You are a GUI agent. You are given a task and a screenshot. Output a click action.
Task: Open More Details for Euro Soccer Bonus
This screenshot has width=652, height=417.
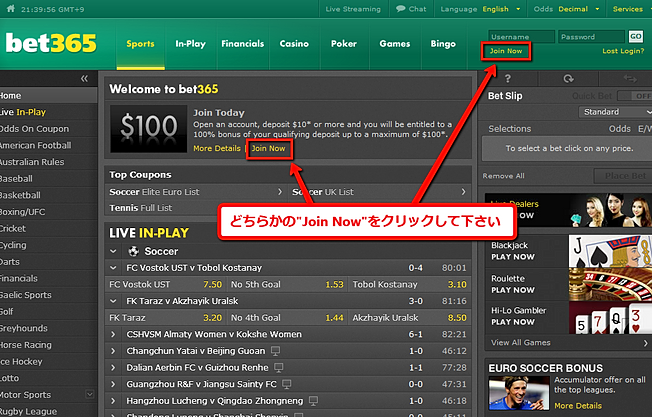(x=578, y=406)
